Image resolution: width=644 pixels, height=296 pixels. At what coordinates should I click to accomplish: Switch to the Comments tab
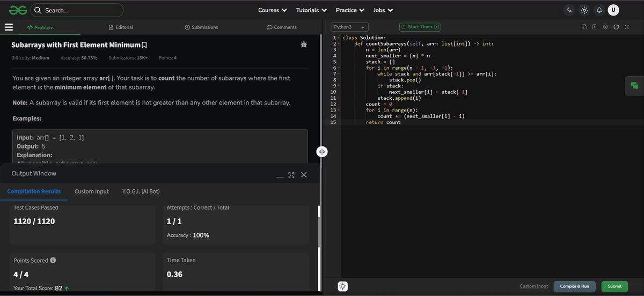[x=282, y=27]
